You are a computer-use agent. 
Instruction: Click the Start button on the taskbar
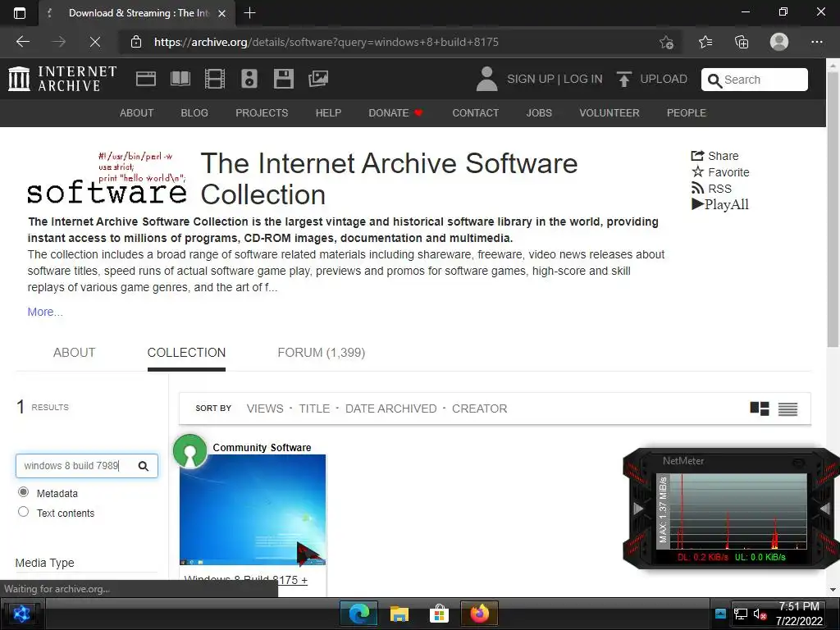(x=21, y=614)
